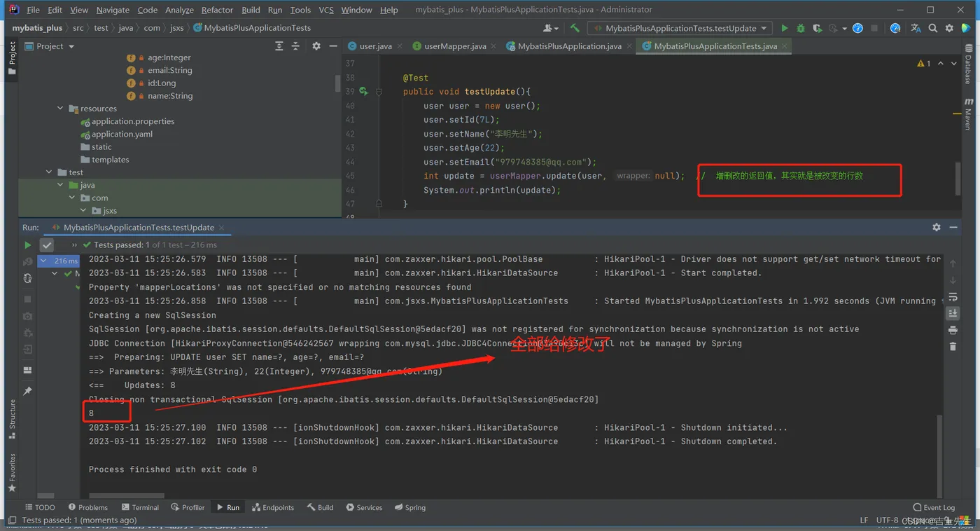
Task: Collapse the jsxs package node
Action: (x=83, y=211)
